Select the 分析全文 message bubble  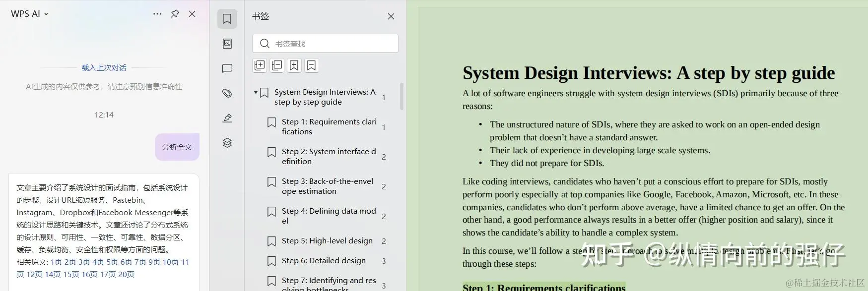tap(177, 147)
